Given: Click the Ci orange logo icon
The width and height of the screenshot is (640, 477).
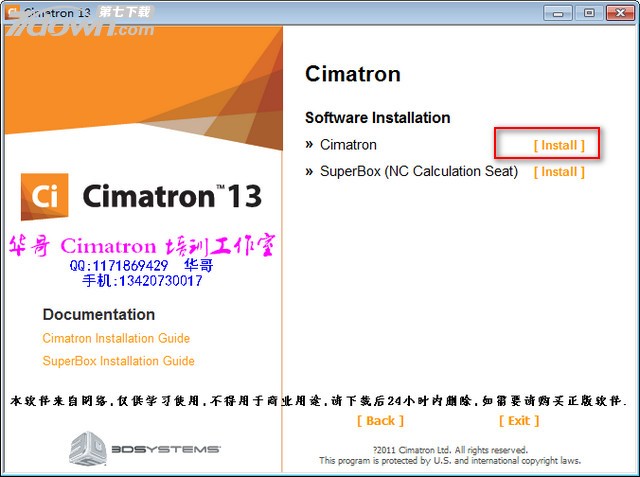Looking at the screenshot, I should [x=45, y=197].
